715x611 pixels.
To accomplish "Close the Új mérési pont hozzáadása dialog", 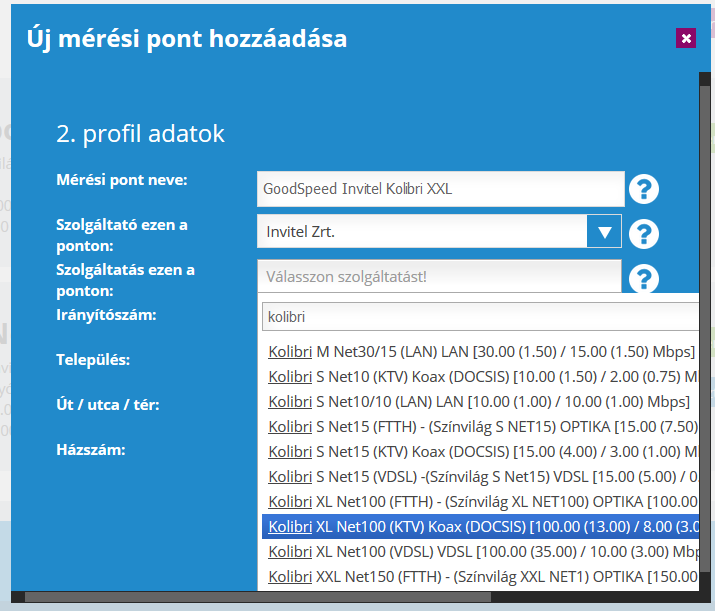I will coord(686,38).
